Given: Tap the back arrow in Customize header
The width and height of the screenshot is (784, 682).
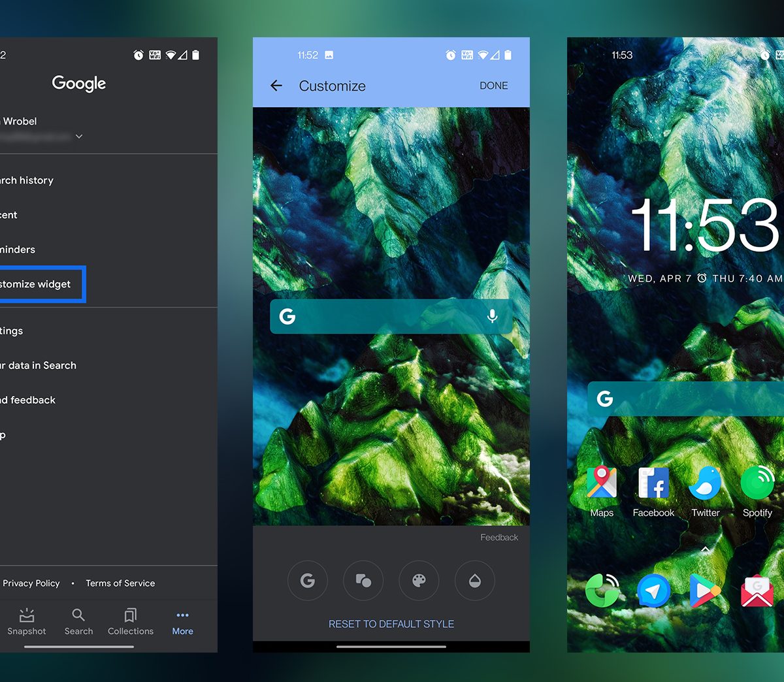Looking at the screenshot, I should click(x=276, y=86).
